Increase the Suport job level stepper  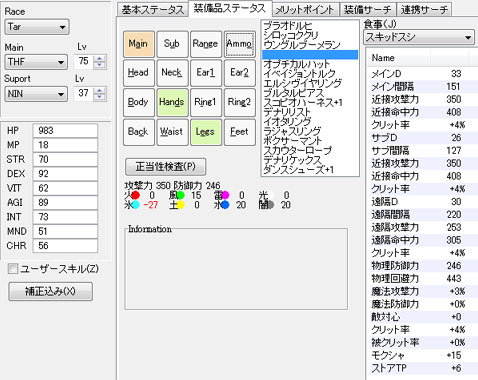[100, 90]
